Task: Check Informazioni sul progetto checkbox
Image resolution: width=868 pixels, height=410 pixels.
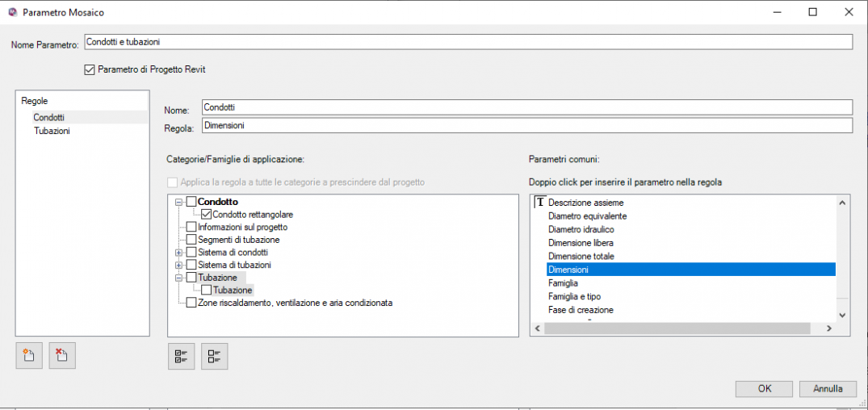Action: (191, 227)
